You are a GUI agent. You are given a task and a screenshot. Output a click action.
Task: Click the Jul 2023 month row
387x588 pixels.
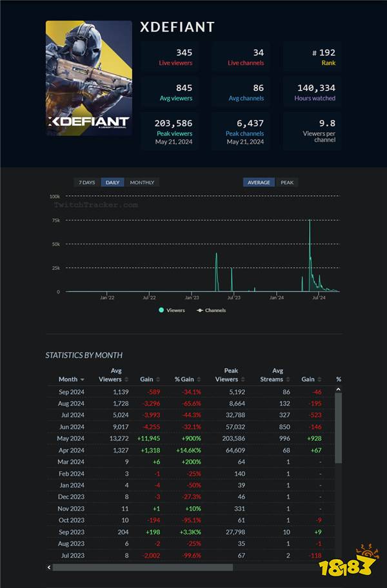[190, 555]
